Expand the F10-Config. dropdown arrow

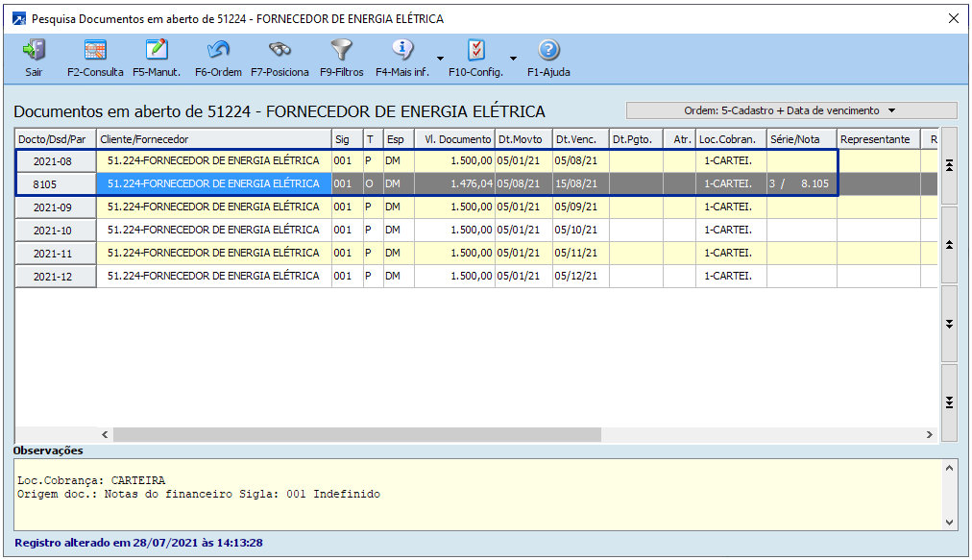pos(513,58)
